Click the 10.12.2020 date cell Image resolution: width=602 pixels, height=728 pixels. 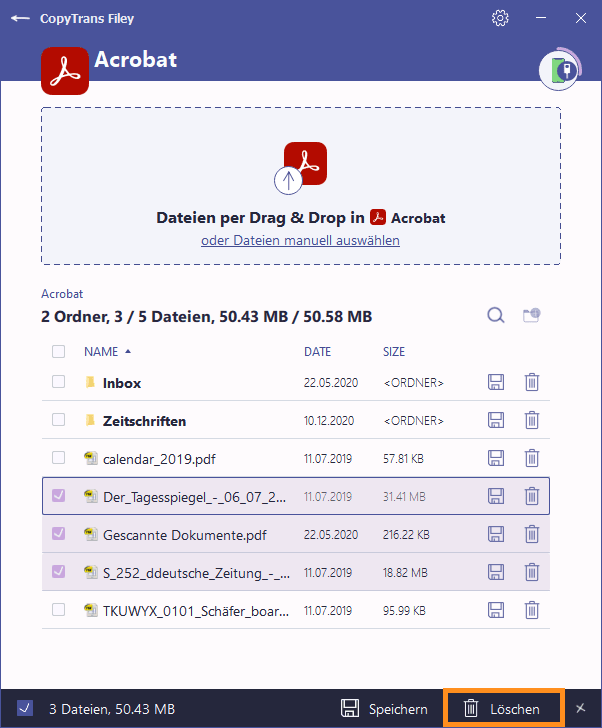pos(329,421)
